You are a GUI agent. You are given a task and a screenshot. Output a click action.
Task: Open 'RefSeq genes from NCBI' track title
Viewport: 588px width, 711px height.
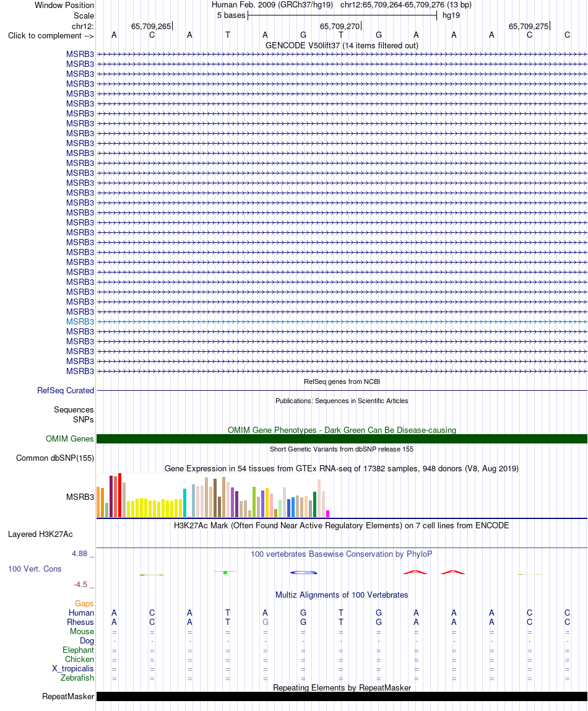342,382
